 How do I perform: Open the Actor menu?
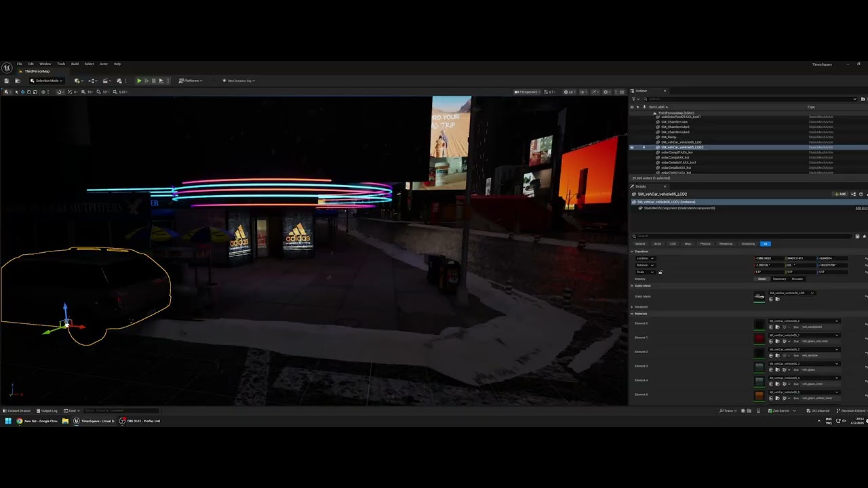104,64
